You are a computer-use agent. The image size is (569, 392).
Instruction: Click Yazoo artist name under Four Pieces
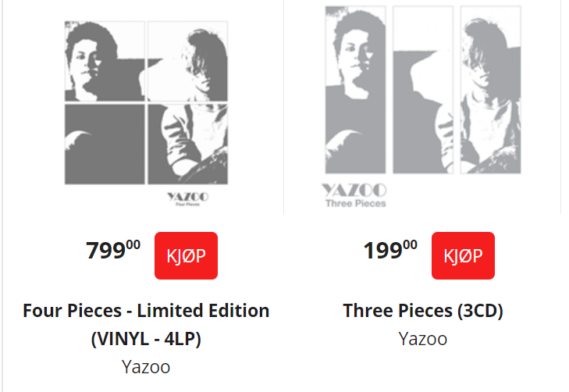coord(146,366)
